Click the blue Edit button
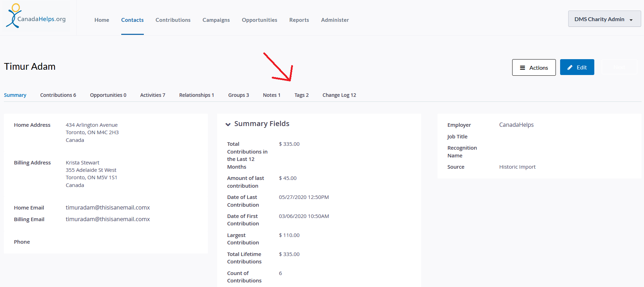 [x=577, y=67]
